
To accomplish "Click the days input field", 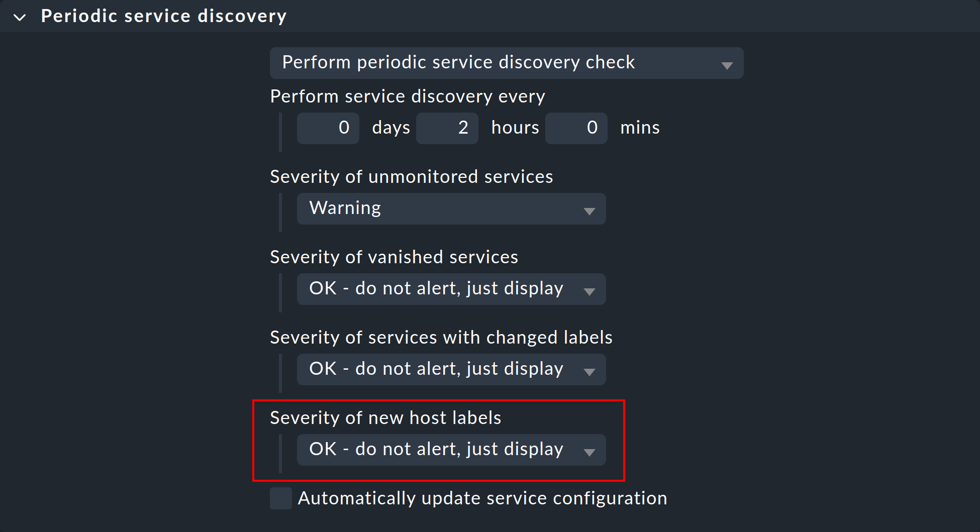I will point(328,128).
